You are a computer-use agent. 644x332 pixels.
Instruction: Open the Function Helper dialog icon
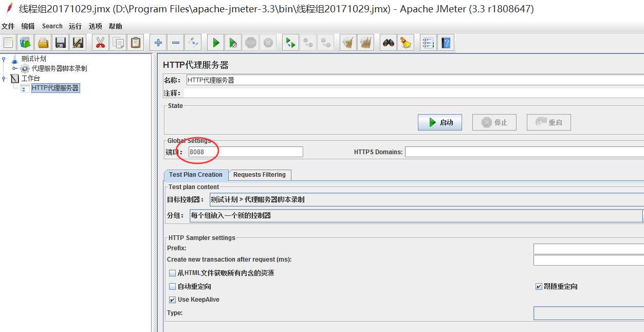point(429,43)
